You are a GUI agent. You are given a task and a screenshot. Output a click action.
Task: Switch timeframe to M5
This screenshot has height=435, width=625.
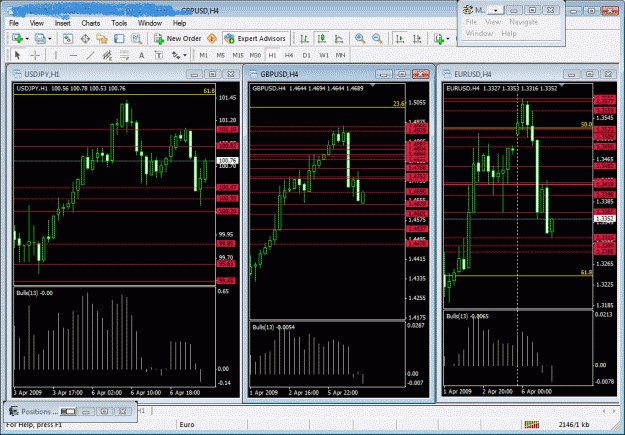click(221, 55)
